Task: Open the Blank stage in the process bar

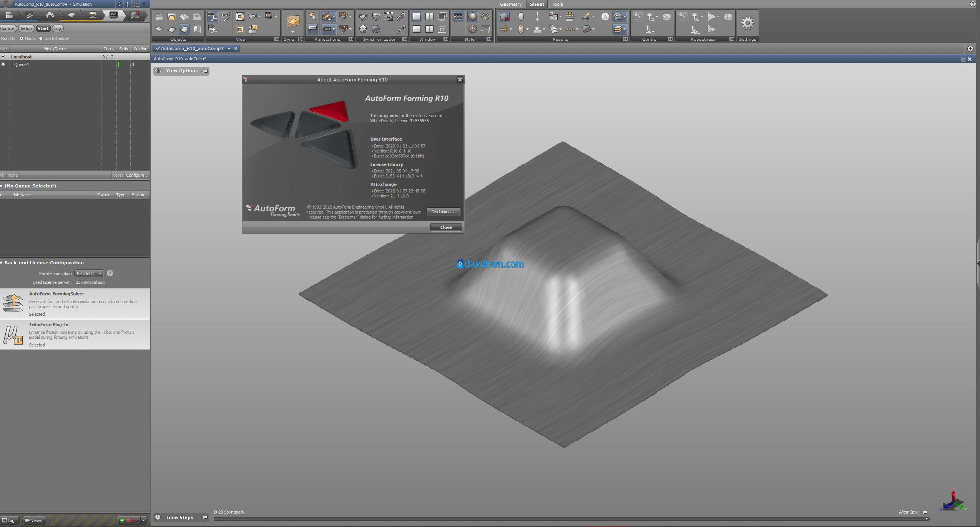Action: coord(71,15)
